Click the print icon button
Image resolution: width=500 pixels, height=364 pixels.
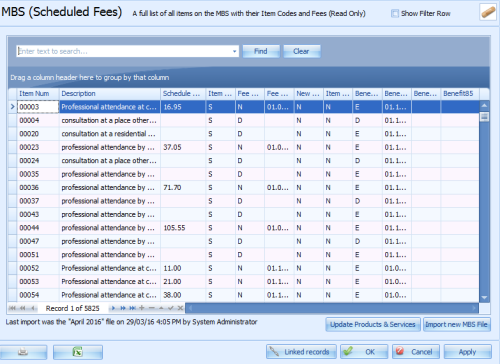click(x=23, y=352)
